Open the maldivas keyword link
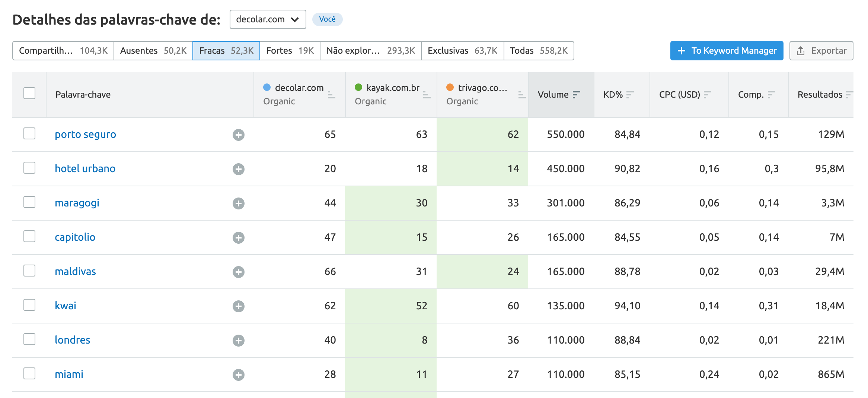The image size is (868, 398). (x=75, y=271)
